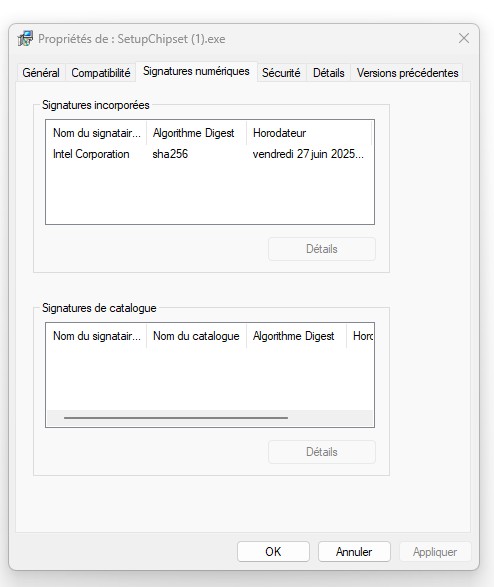Open the Compatibilité tab
Screen dimensions: 494x587
(101, 73)
